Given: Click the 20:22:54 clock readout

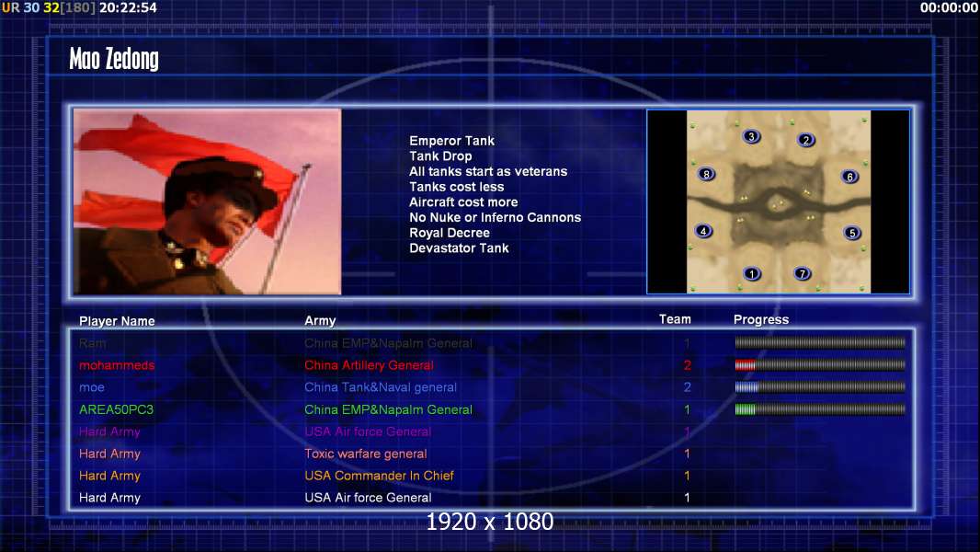Looking at the screenshot, I should pos(128,7).
